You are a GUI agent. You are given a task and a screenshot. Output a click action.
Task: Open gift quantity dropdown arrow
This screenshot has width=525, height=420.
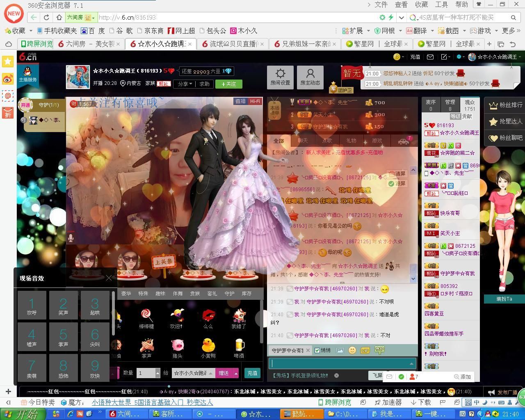click(157, 373)
